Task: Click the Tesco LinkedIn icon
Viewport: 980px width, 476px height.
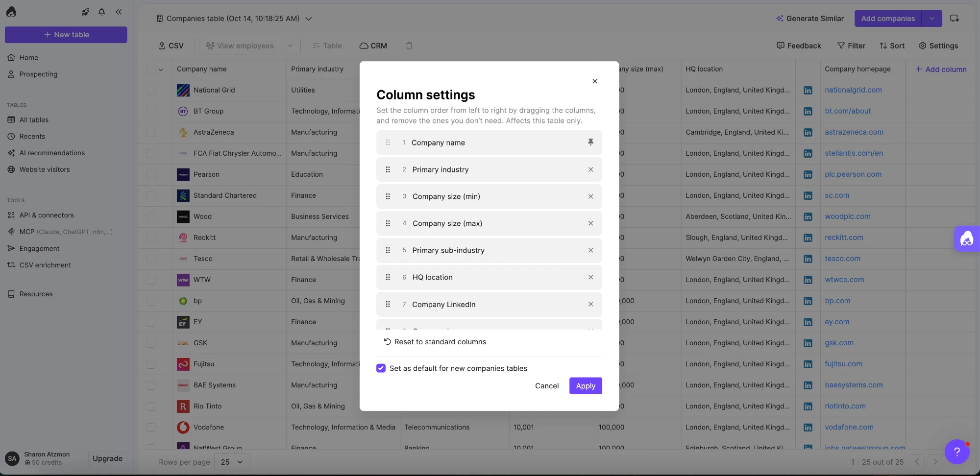Action: pos(808,259)
